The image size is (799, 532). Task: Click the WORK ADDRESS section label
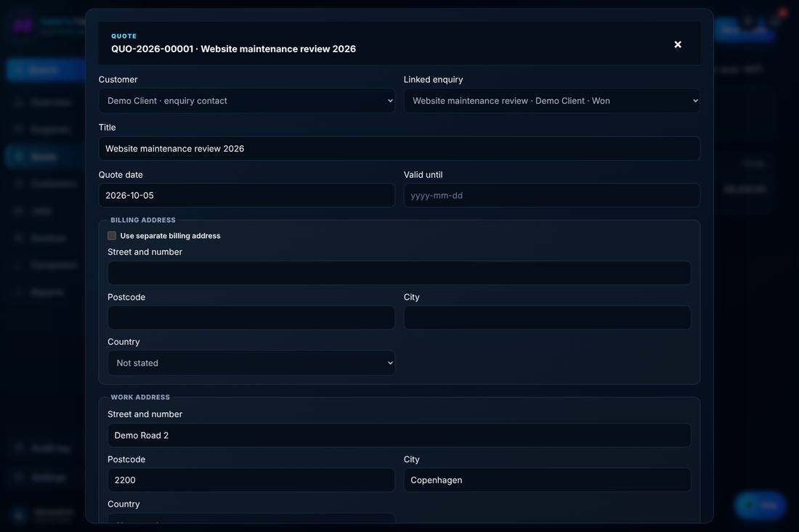click(140, 397)
